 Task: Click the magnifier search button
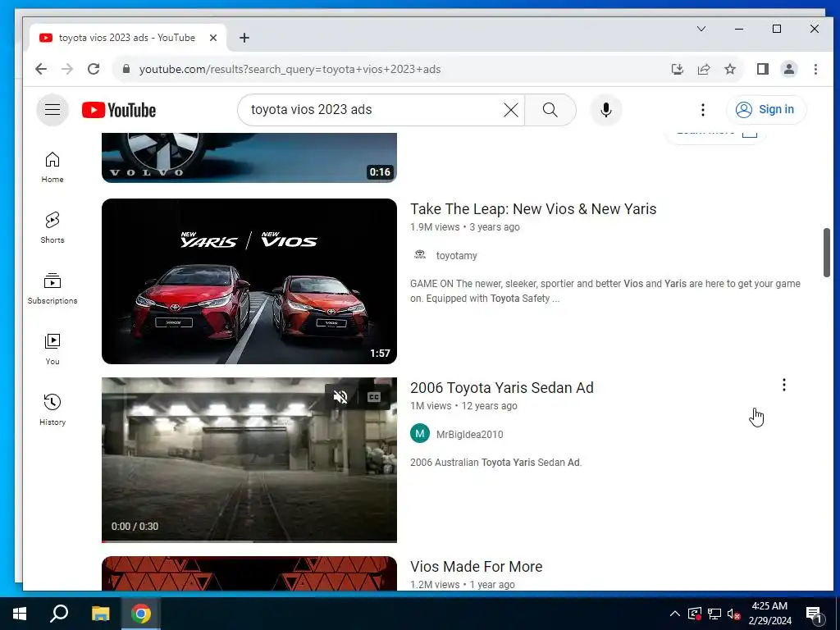[550, 110]
